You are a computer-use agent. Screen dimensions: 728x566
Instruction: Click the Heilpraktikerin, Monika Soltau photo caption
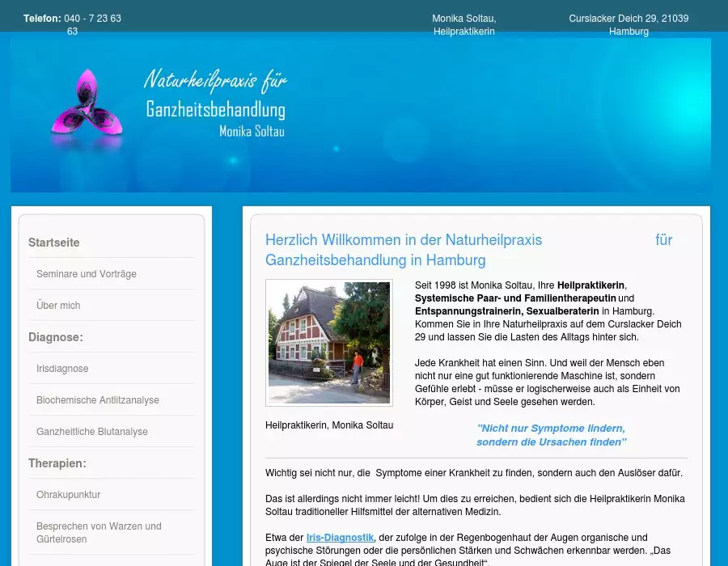[x=329, y=425]
